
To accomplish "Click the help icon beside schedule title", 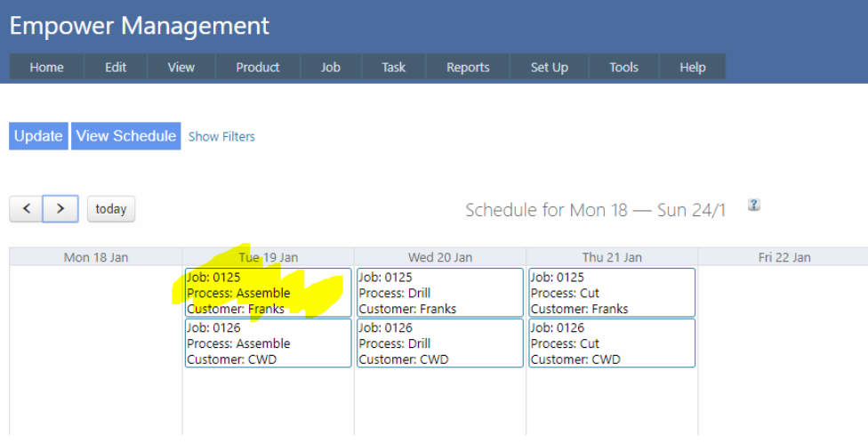I will 753,205.
